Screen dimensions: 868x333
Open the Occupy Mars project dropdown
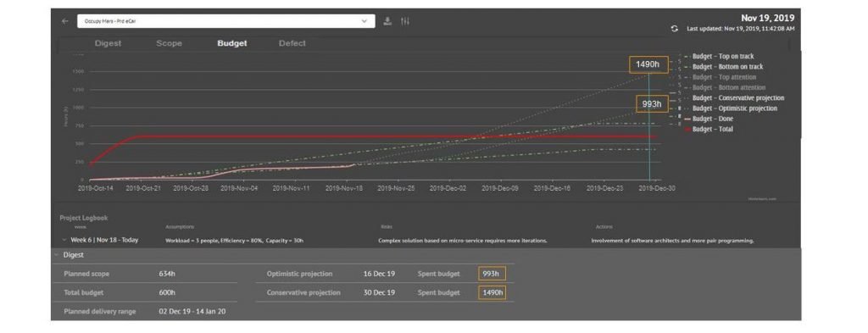pyautogui.click(x=225, y=21)
